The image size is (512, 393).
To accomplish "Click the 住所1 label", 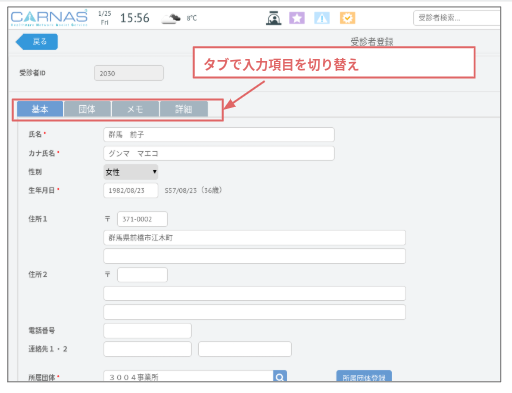I will pyautogui.click(x=38, y=219).
